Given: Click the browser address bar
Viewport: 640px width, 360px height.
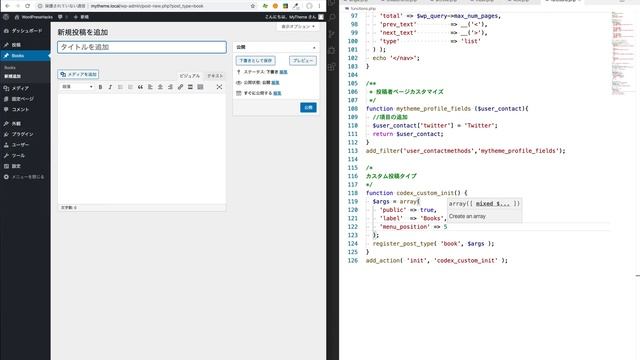Looking at the screenshot, I should pyautogui.click(x=147, y=6).
